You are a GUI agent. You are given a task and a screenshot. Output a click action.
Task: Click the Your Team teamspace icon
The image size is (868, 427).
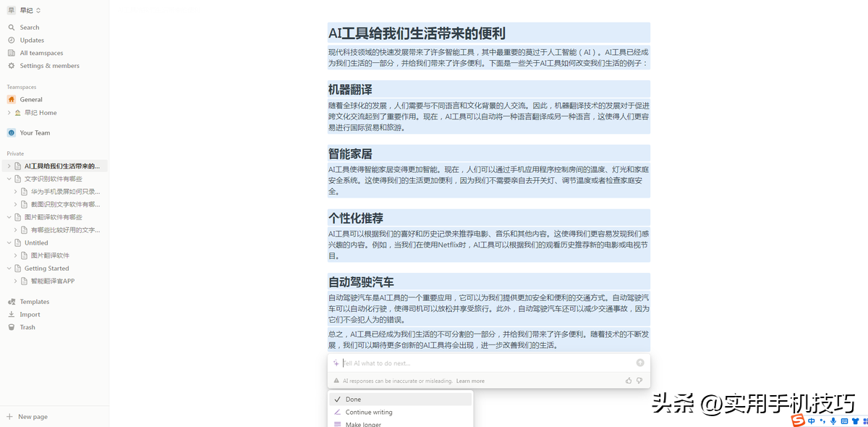click(x=10, y=132)
